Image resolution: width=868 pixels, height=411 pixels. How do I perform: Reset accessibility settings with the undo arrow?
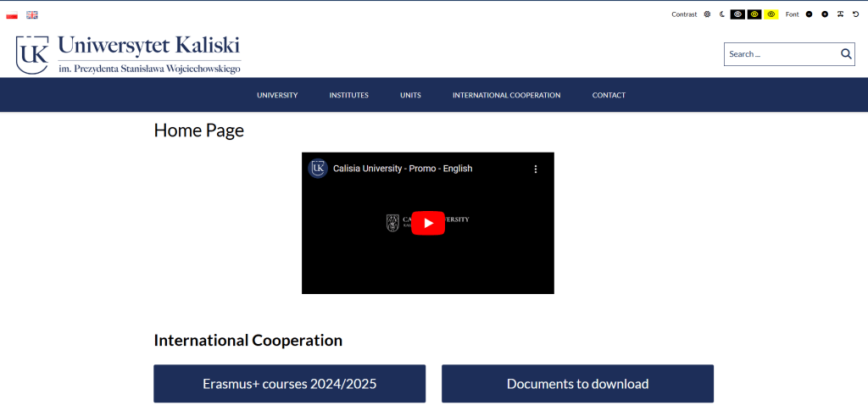[x=855, y=14]
